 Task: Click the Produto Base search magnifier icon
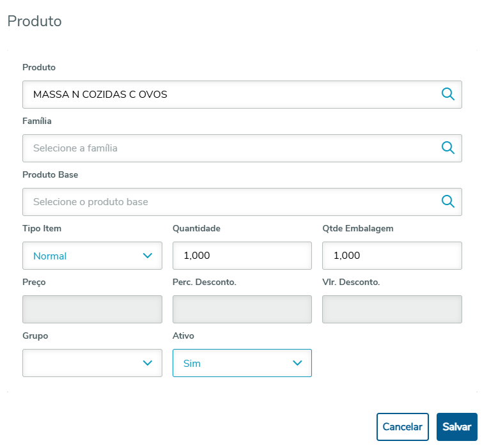(x=448, y=201)
